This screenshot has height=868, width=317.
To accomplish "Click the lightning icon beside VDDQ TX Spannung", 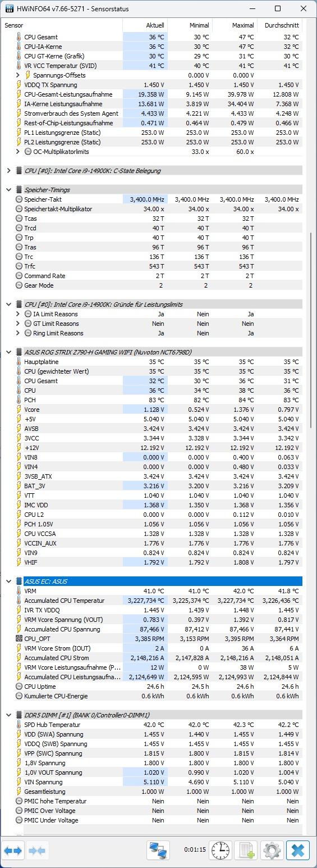I will pyautogui.click(x=19, y=85).
